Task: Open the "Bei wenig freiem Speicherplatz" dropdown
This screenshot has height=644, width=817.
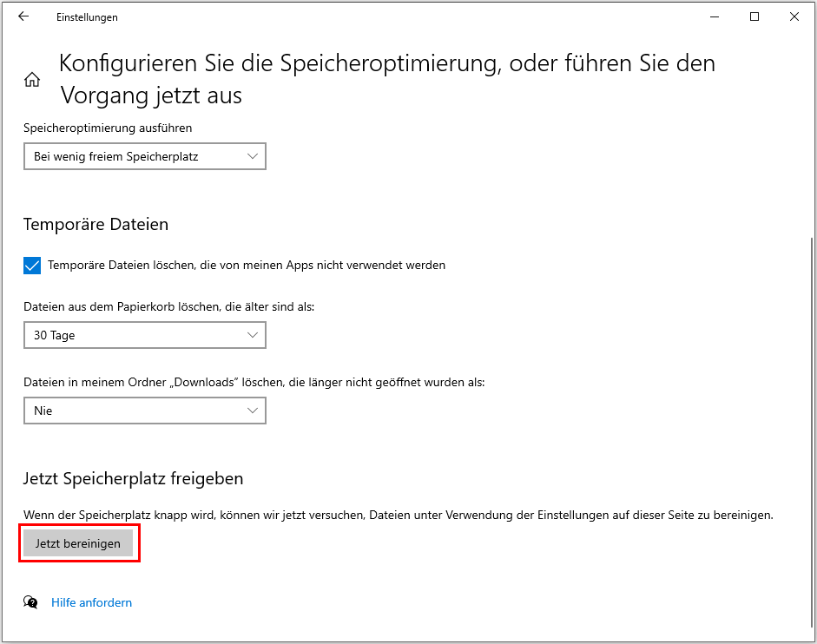Action: [144, 156]
